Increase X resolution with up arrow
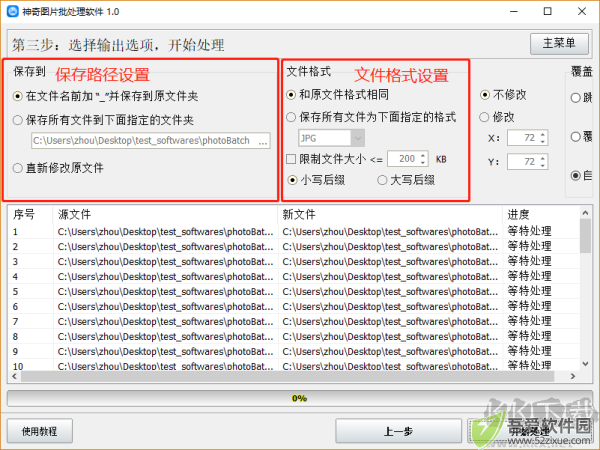The width and height of the screenshot is (600, 450). pos(543,134)
